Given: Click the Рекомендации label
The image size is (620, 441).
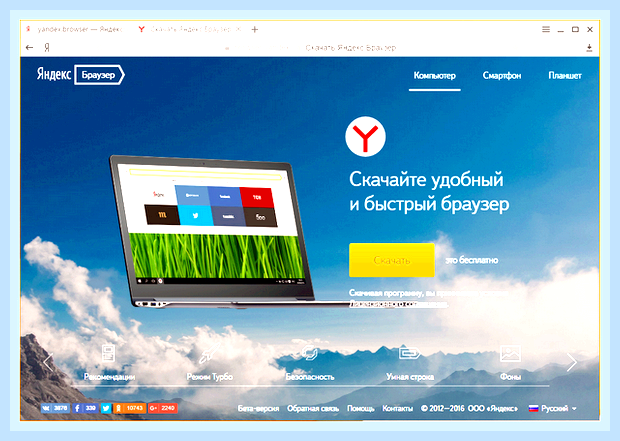Looking at the screenshot, I should (110, 377).
